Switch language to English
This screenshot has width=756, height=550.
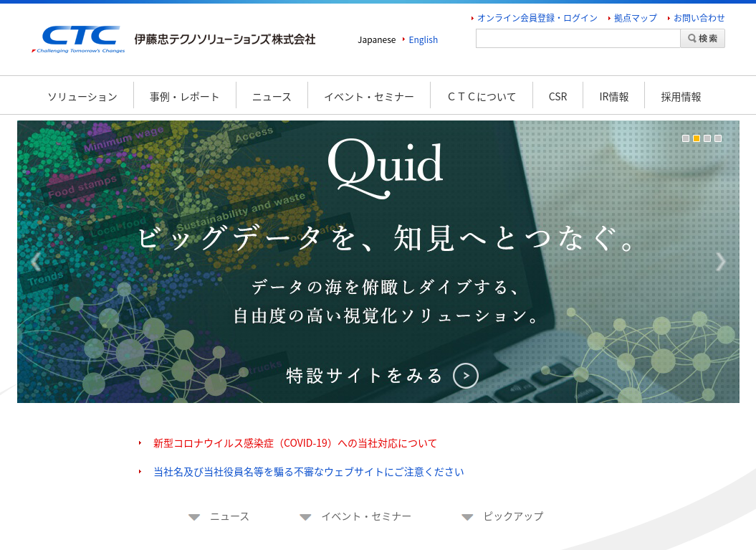click(424, 40)
